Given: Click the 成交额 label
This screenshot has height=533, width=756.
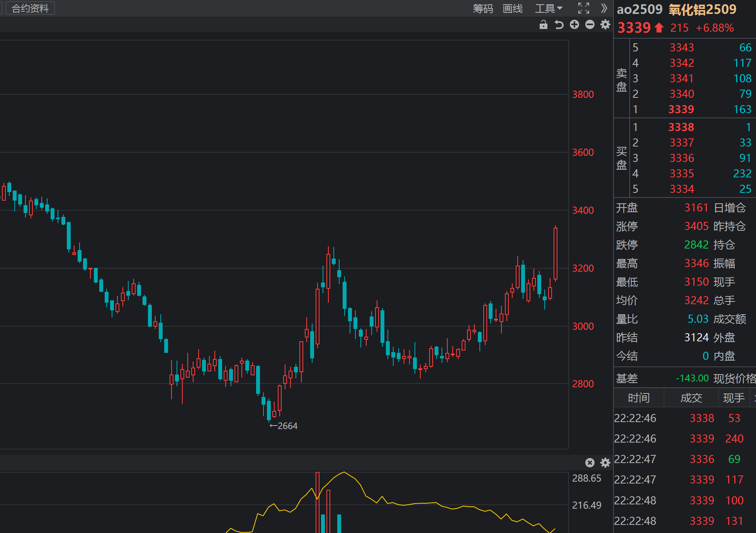Looking at the screenshot, I should pos(729,319).
